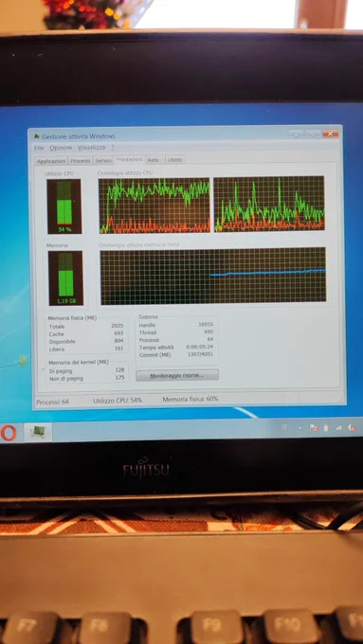
Task: Click the Disponibile value 804
Action: (x=118, y=341)
